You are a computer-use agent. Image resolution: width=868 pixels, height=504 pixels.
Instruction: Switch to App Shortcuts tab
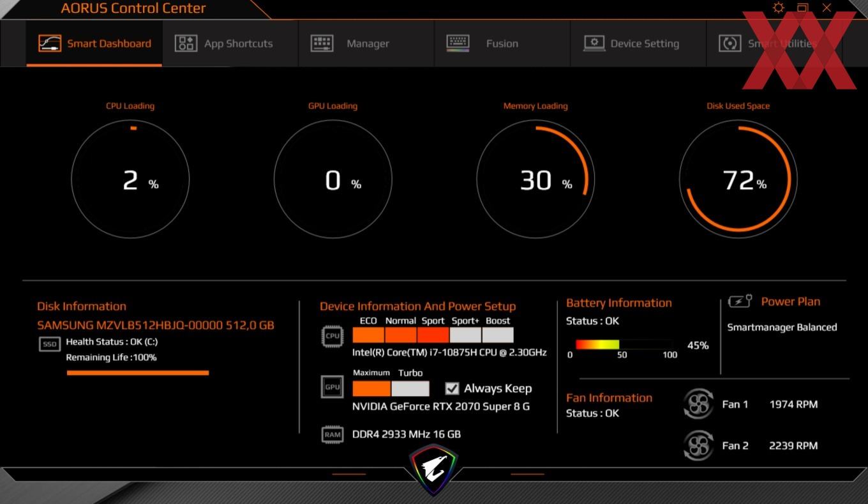tap(230, 43)
